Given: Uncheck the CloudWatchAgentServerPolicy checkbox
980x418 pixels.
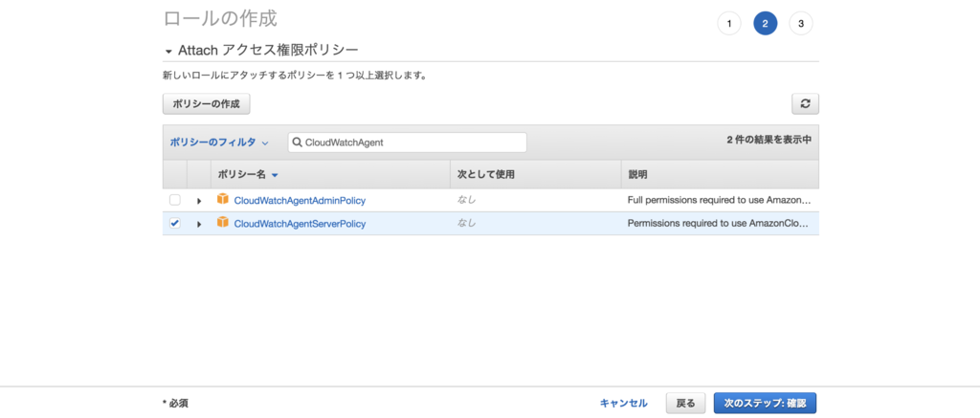Looking at the screenshot, I should coord(175,223).
